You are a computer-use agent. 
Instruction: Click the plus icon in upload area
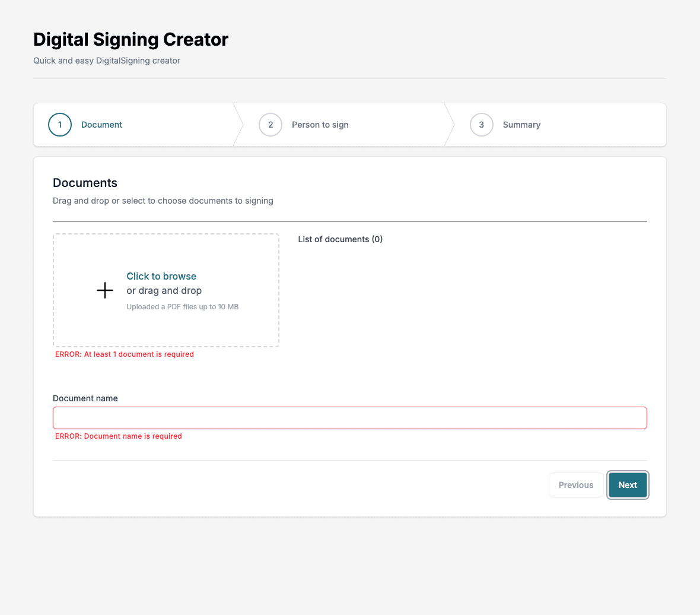pos(105,290)
